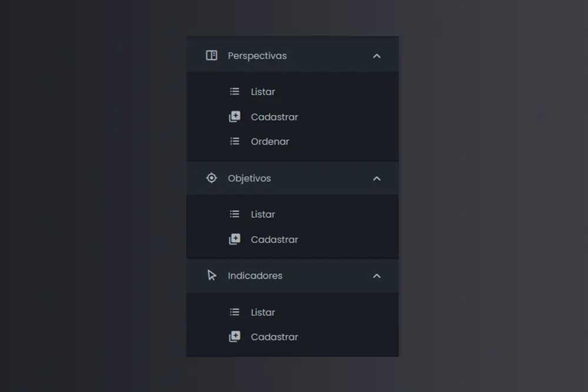Click the add icon beside Objetivos Cadastrar

(235, 240)
